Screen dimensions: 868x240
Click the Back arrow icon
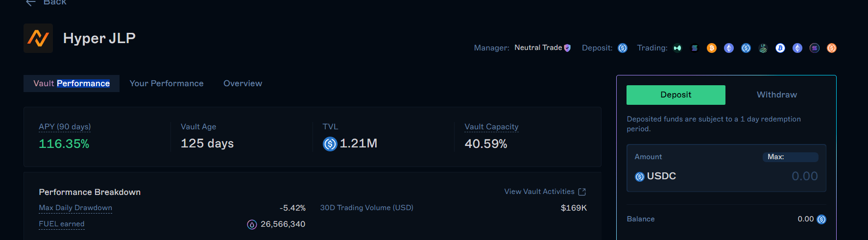31,2
